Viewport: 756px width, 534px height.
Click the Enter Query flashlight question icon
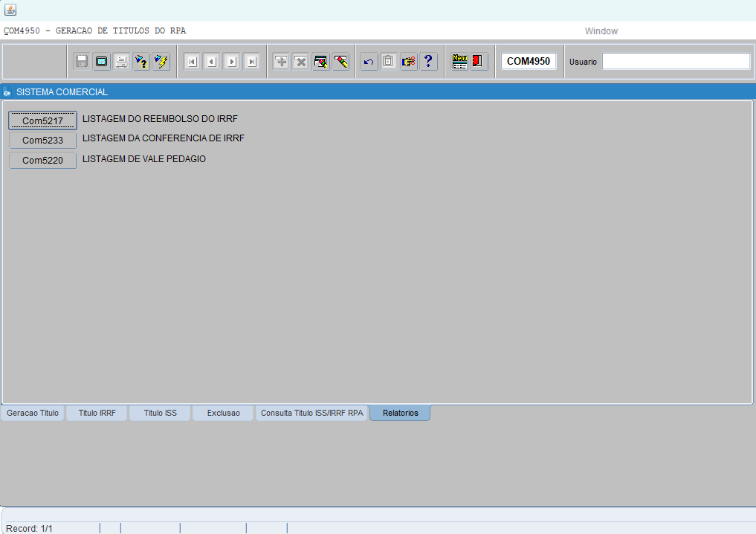click(x=141, y=62)
